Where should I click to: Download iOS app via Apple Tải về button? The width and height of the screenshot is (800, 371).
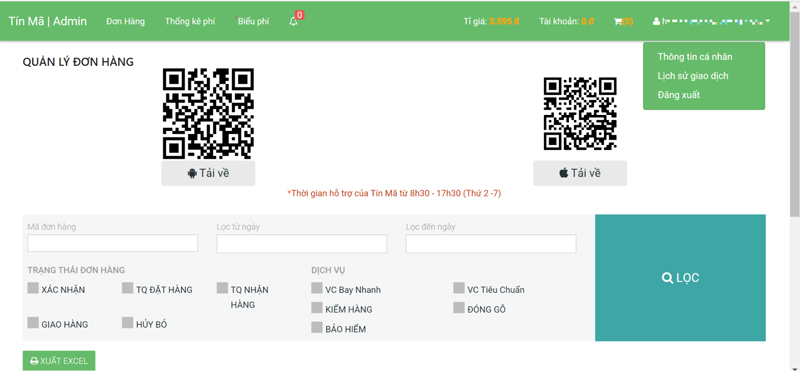click(x=580, y=174)
